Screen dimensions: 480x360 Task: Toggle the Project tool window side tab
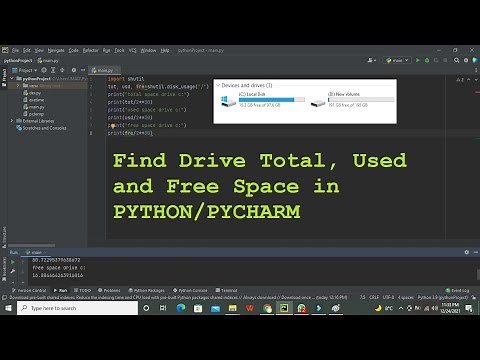[x=4, y=77]
